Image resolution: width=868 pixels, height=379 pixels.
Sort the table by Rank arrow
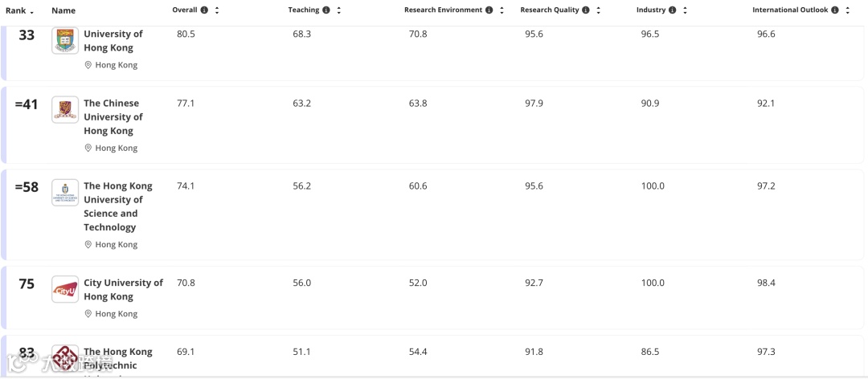click(31, 12)
